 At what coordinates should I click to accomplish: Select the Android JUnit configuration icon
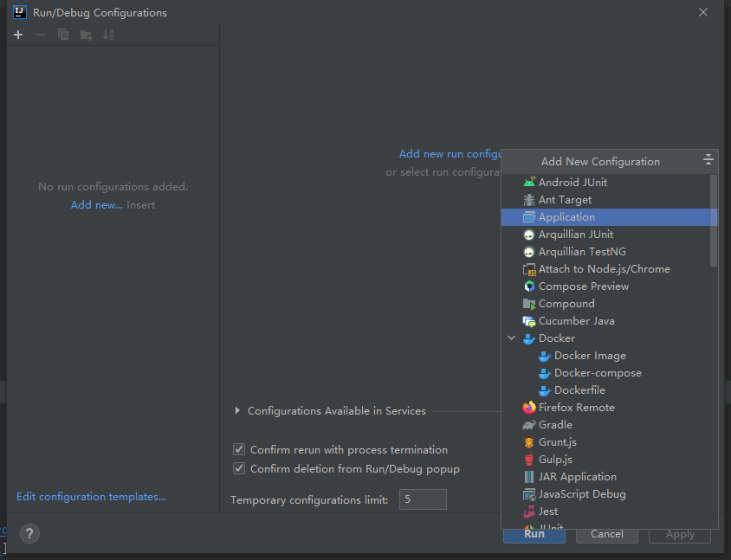tap(529, 183)
